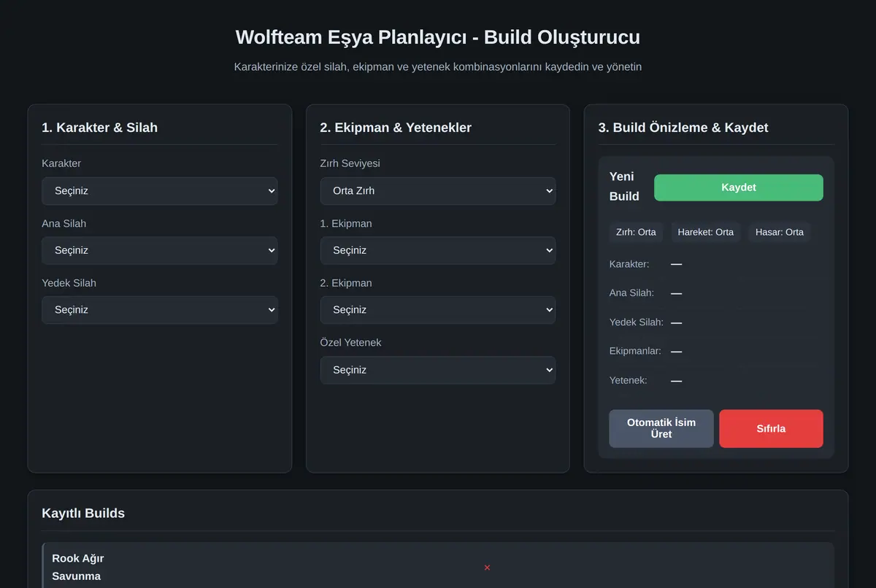Open the 1. Ekipman dropdown
876x588 pixels.
[x=438, y=250]
